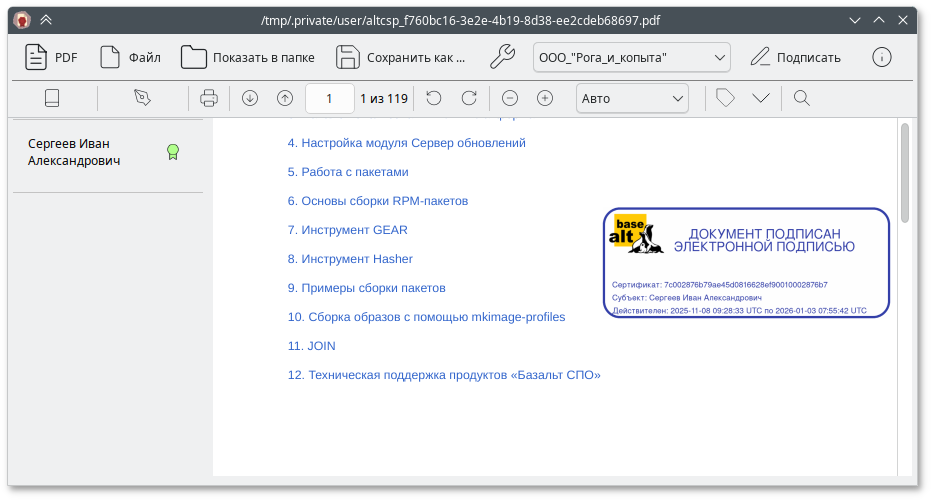Open the ООО_"Рога_и_копыта" certificate dropdown

coord(632,58)
